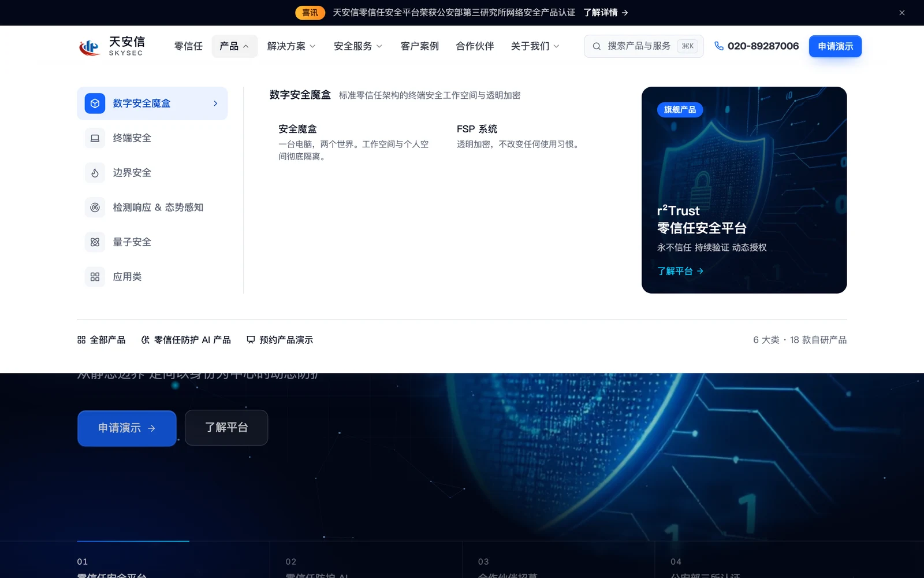924x578 pixels.
Task: Select the 终端安全 category
Action: [x=152, y=138]
